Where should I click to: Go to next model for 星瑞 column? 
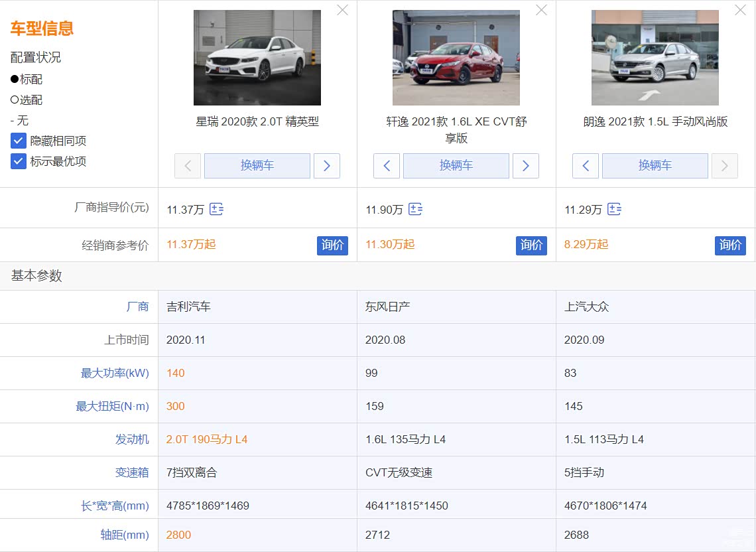326,166
